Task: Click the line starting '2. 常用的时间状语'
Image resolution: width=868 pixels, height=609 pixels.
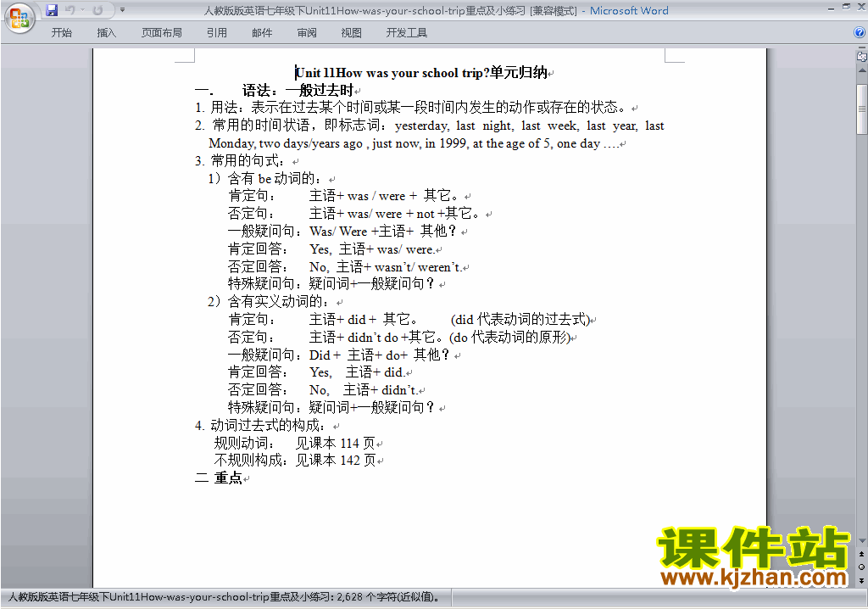Action: (430, 126)
